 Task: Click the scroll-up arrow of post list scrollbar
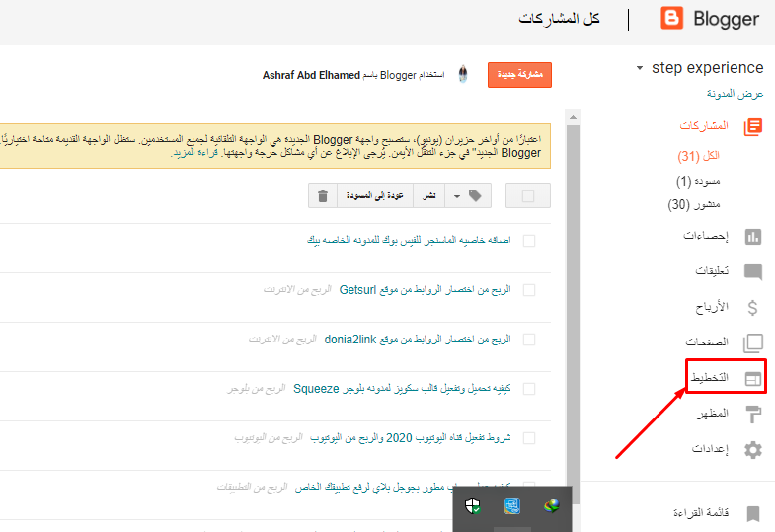coord(573,117)
